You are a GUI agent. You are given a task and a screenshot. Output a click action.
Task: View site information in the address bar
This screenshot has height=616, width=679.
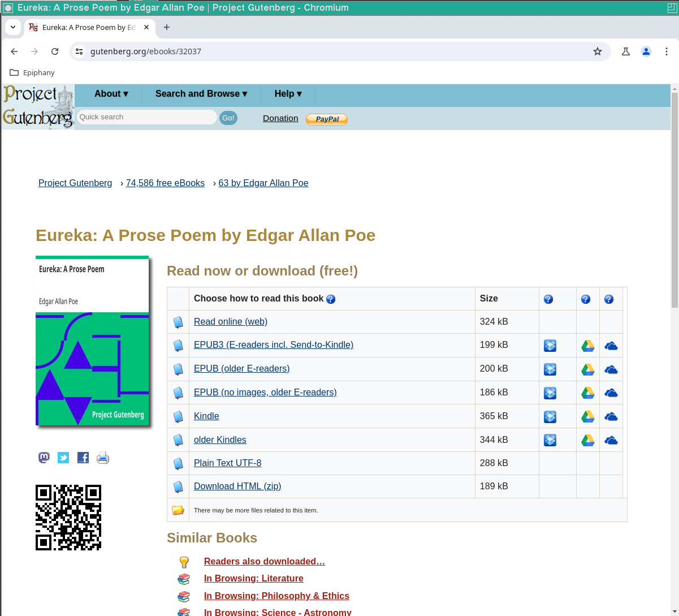click(79, 51)
